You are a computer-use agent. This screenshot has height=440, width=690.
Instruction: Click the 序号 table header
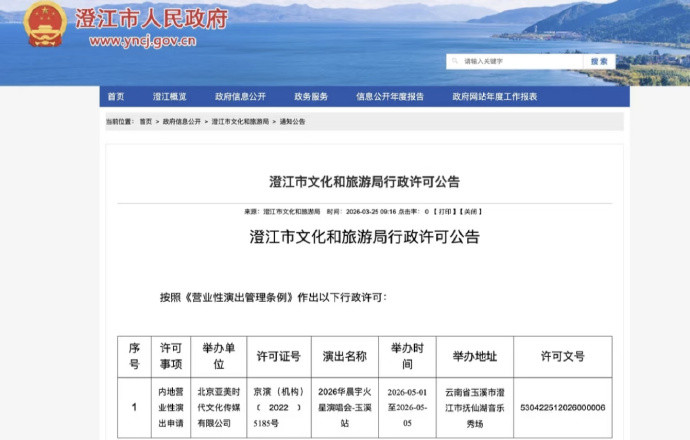point(134,356)
